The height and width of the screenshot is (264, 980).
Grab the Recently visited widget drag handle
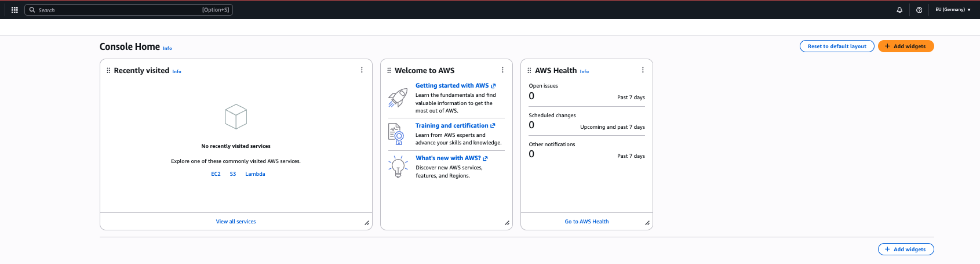coord(108,71)
